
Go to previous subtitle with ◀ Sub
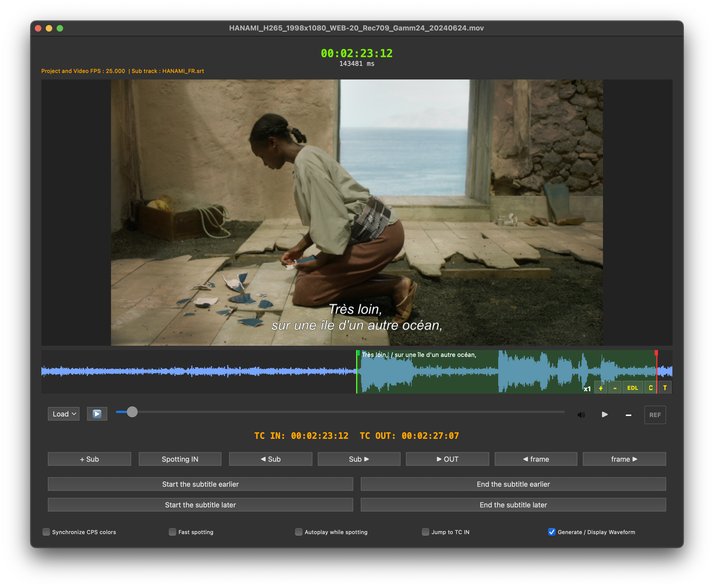point(270,459)
